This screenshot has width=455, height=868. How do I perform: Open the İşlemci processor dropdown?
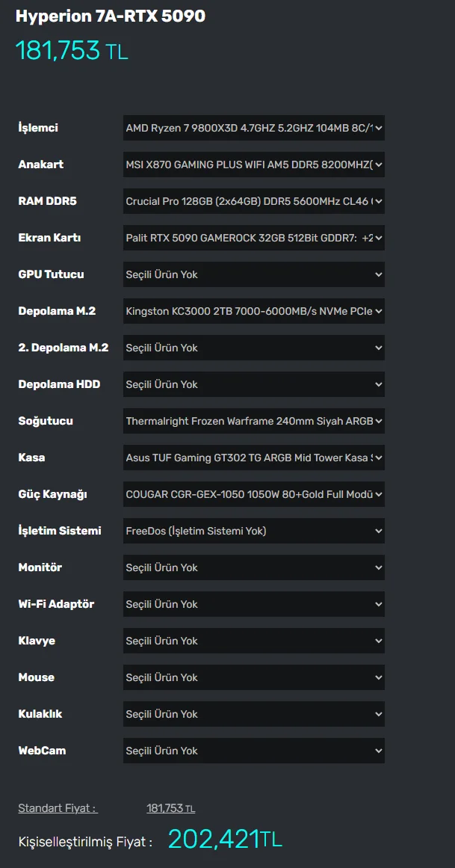pyautogui.click(x=253, y=128)
